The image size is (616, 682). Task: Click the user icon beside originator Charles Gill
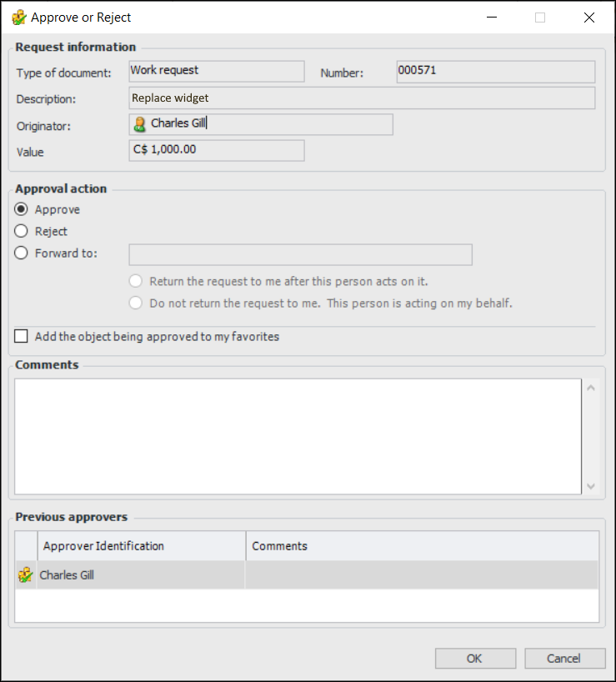pos(140,124)
